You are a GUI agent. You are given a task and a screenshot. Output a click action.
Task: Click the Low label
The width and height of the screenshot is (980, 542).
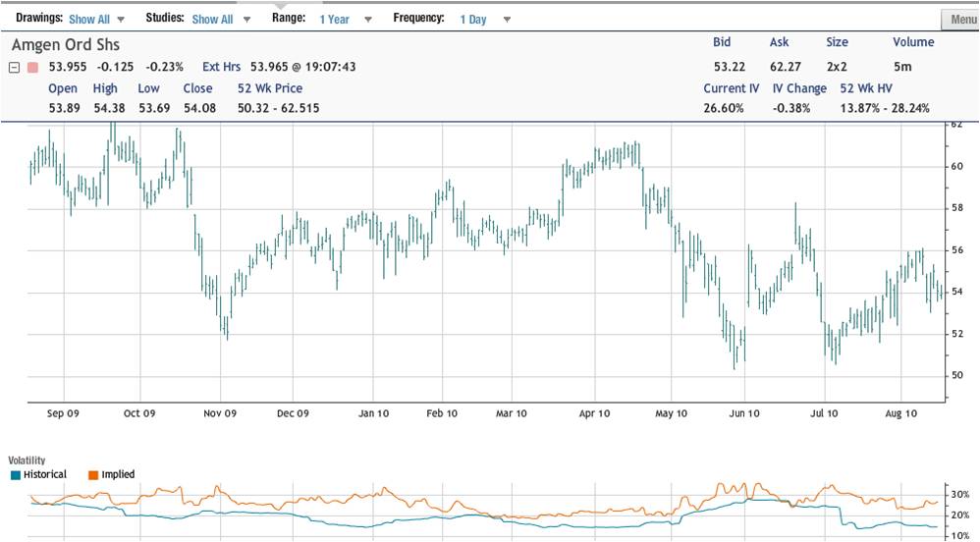point(148,88)
